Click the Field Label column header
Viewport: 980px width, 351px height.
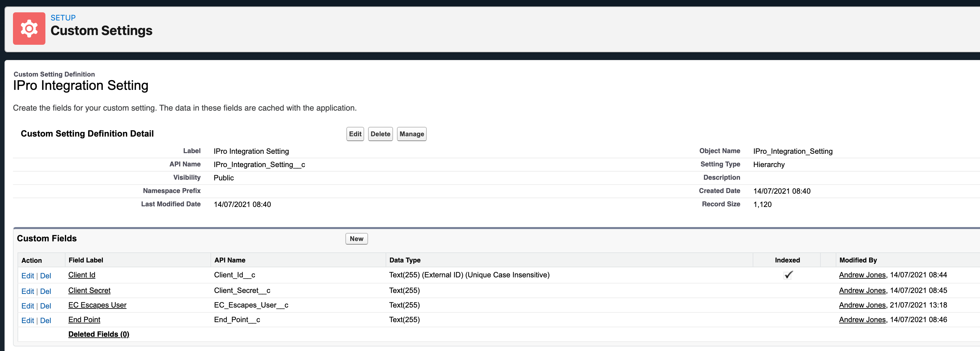coord(86,260)
